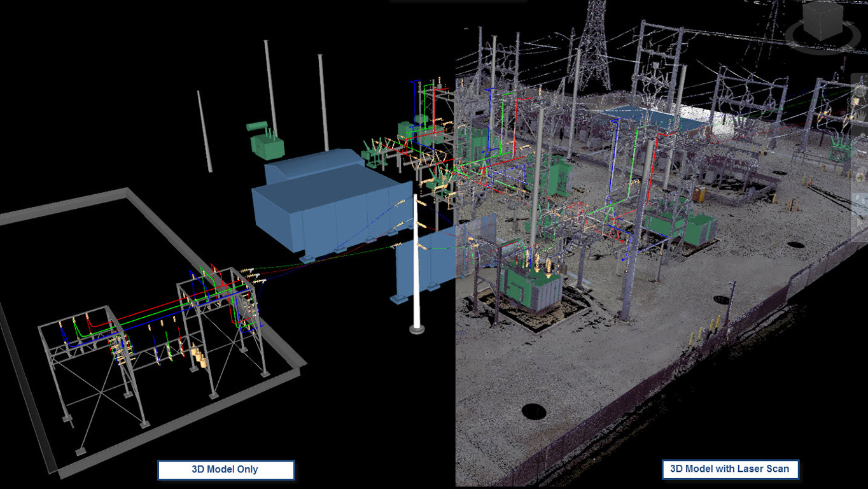Click the "3D Model Only" label
This screenshot has width=868, height=489.
[226, 470]
